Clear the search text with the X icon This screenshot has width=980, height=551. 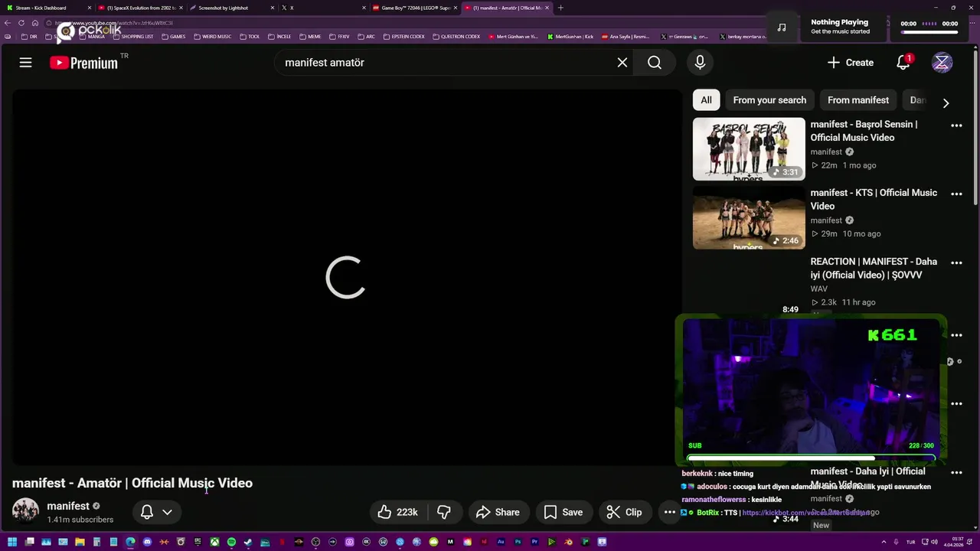[622, 63]
